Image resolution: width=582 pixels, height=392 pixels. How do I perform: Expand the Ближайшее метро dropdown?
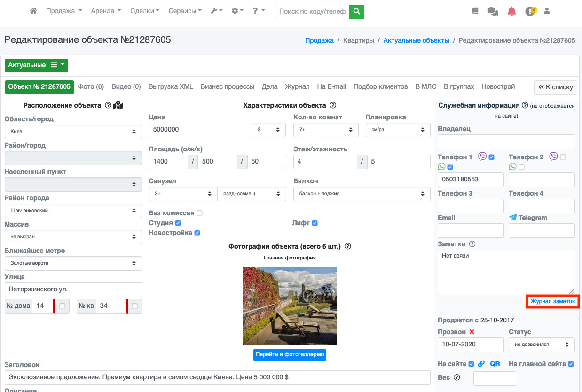click(x=73, y=263)
